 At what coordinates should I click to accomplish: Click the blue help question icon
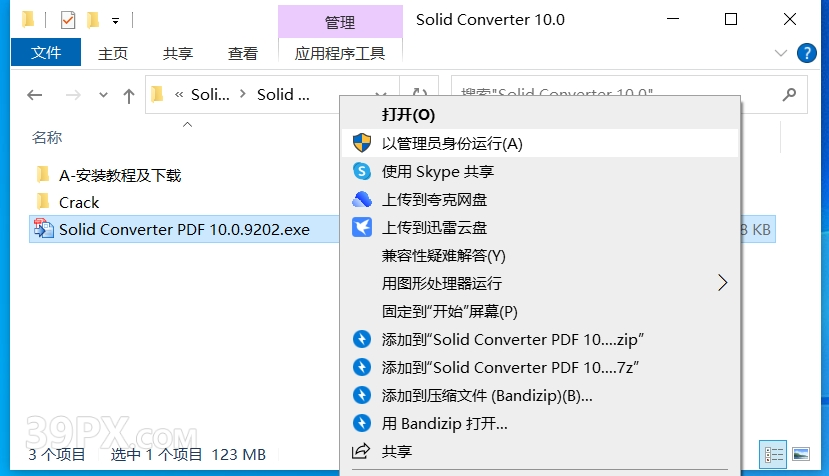[x=807, y=53]
